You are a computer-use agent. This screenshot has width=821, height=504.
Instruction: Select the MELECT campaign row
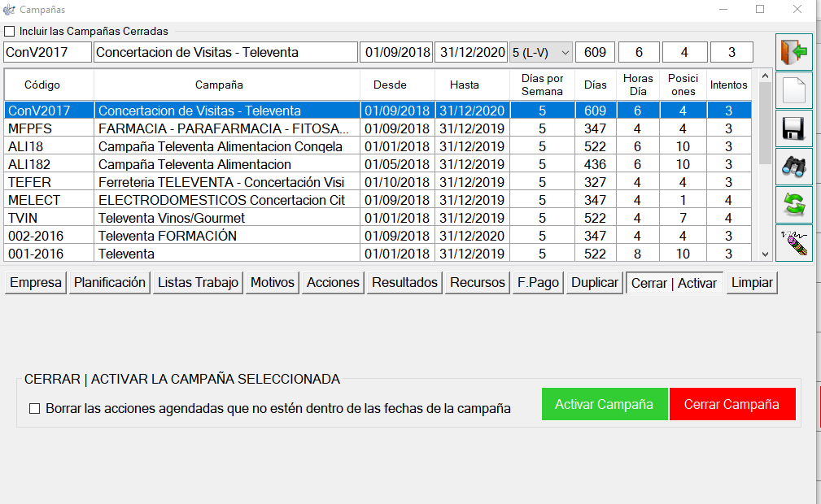click(378, 200)
